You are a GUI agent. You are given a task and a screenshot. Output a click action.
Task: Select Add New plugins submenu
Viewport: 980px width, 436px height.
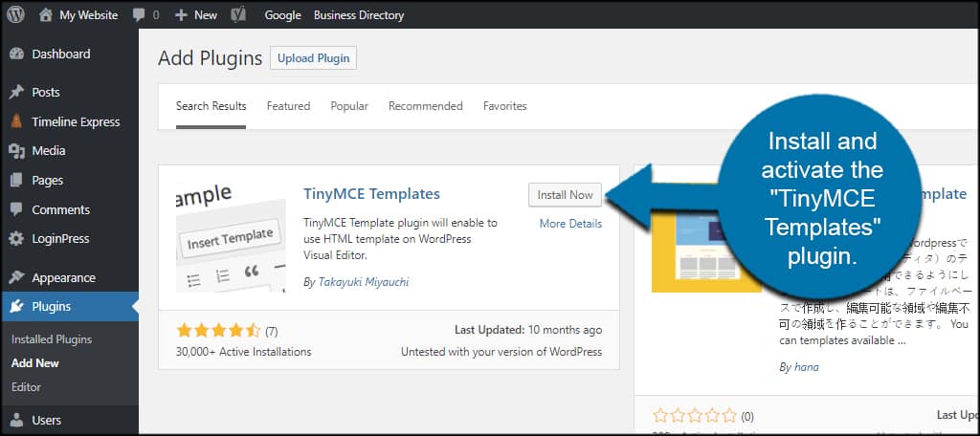[x=35, y=363]
